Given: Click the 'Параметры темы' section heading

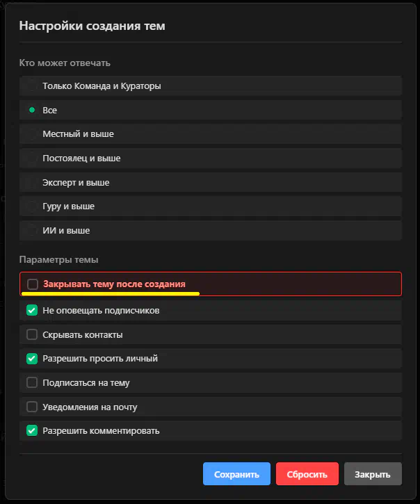Looking at the screenshot, I should (58, 259).
